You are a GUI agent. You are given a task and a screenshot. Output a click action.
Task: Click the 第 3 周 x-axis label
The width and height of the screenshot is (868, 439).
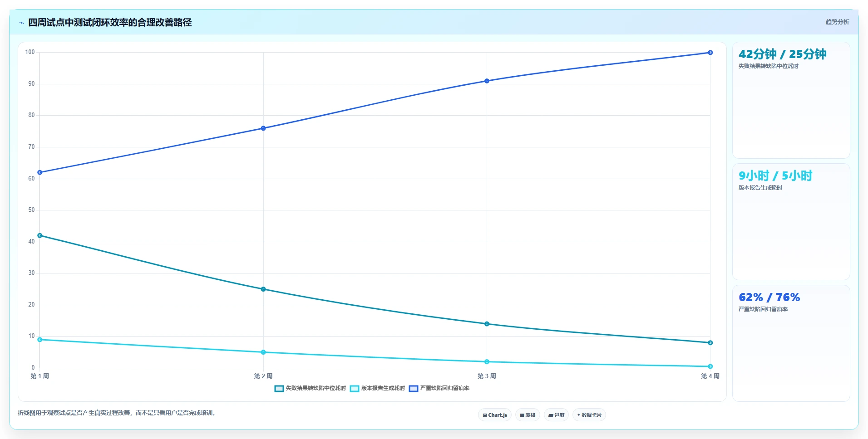coord(487,376)
